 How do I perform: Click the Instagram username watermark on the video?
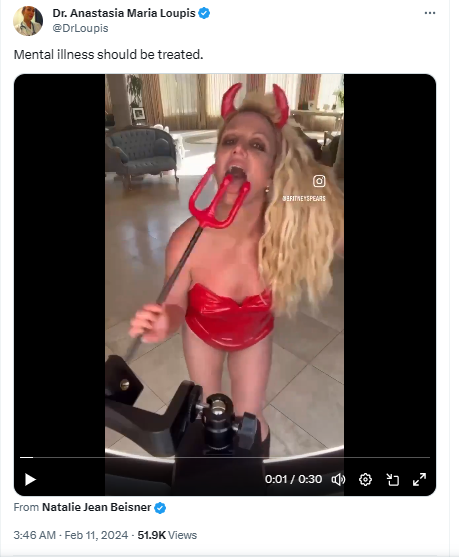click(304, 199)
